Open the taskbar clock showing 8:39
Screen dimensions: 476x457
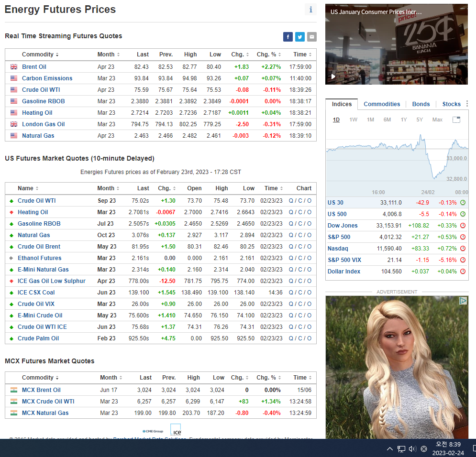coord(448,448)
